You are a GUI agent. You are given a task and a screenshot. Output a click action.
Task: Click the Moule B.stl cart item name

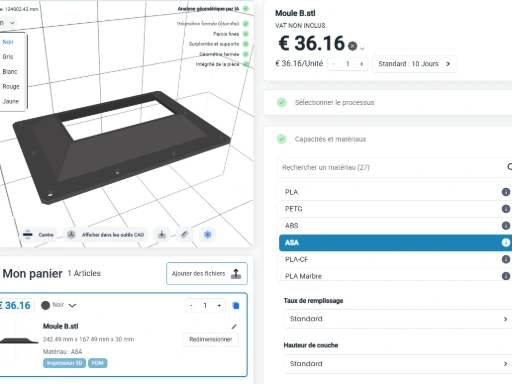(x=61, y=326)
